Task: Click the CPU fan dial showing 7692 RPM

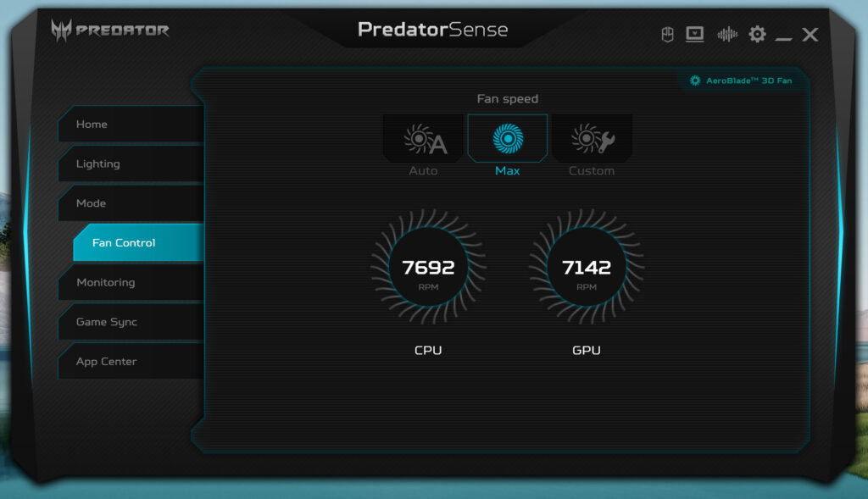Action: 428,267
